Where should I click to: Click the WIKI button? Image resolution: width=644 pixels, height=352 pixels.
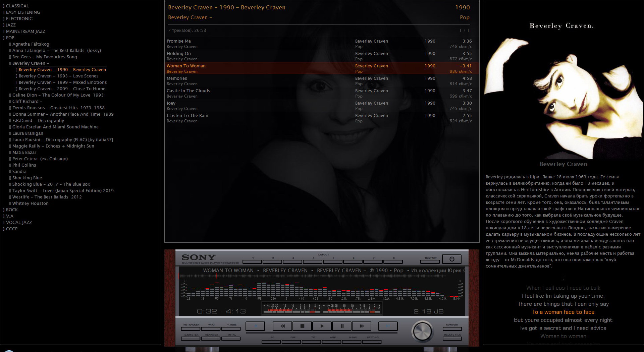(211, 329)
